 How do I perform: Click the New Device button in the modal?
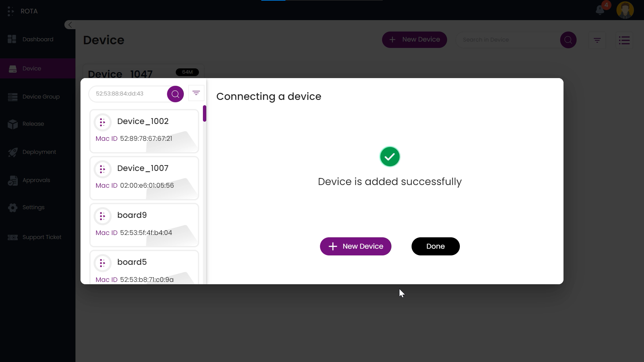pos(355,246)
